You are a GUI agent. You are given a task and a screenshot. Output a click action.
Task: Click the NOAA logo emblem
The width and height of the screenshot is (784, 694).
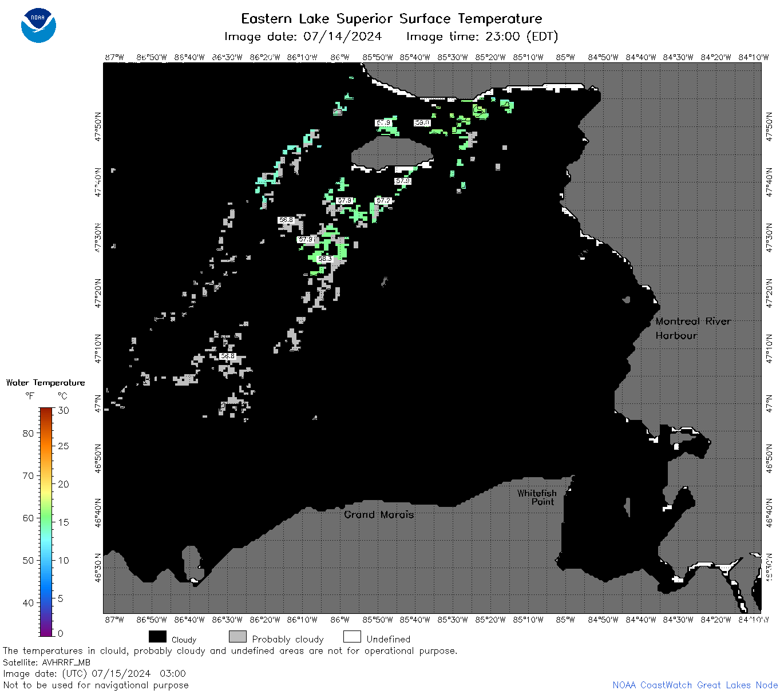tap(38, 26)
